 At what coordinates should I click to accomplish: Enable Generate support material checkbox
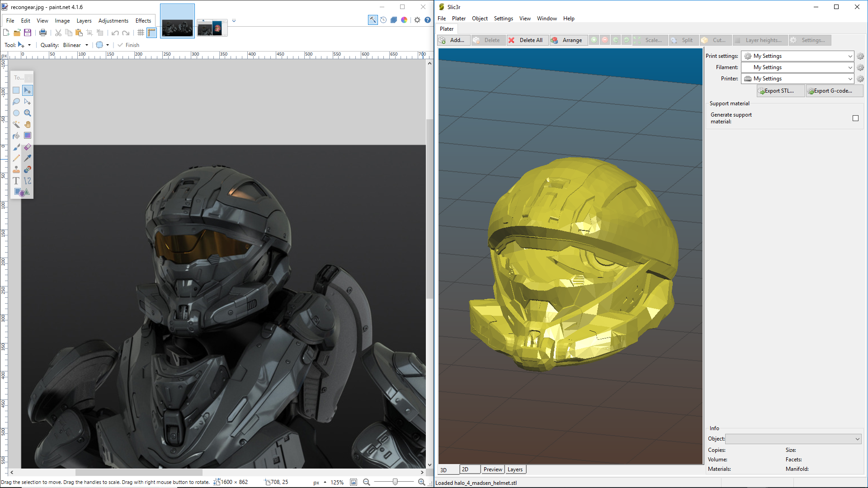click(855, 118)
